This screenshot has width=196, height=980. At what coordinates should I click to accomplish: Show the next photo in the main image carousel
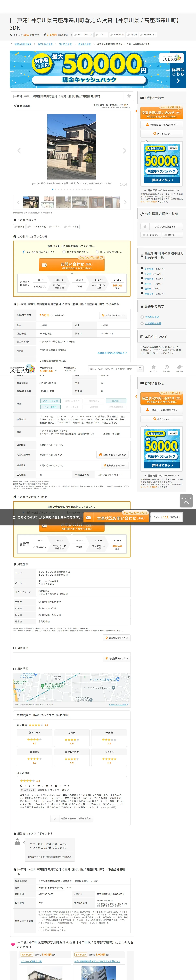tap(124, 151)
